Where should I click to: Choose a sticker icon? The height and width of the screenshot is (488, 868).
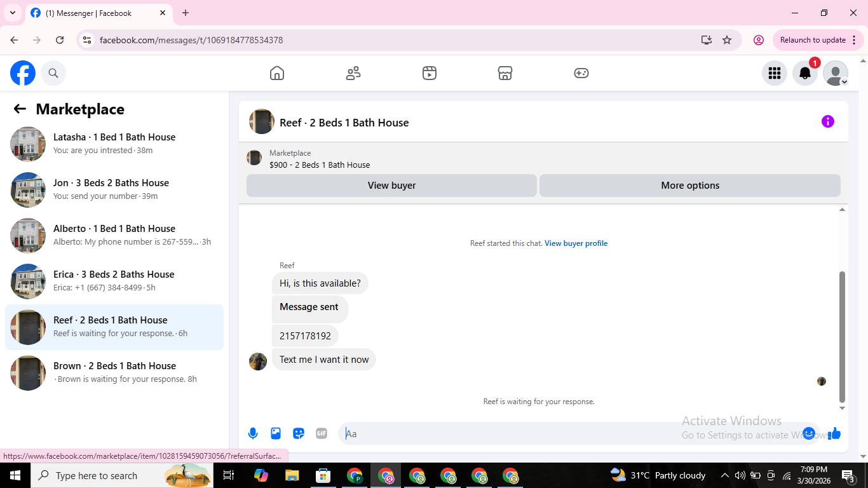coord(299,433)
